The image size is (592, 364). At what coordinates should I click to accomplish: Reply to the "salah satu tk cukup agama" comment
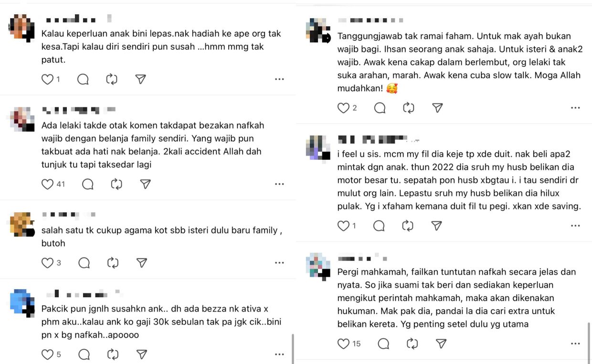pyautogui.click(x=84, y=262)
